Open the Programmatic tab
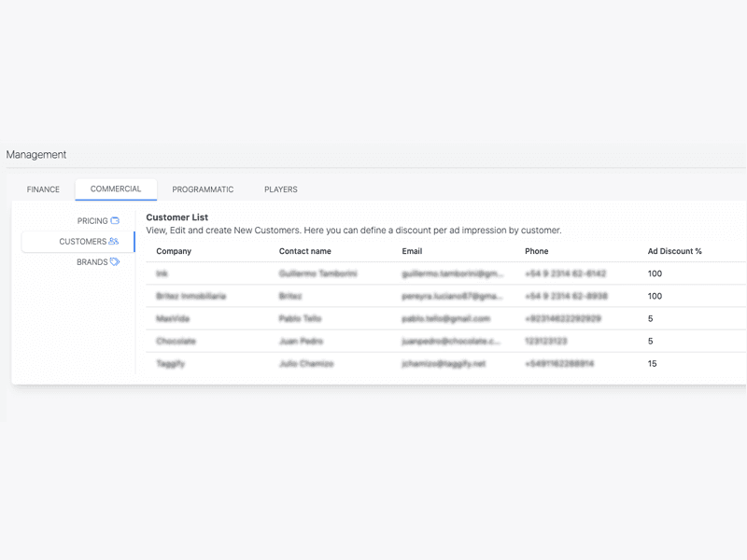 click(x=203, y=189)
